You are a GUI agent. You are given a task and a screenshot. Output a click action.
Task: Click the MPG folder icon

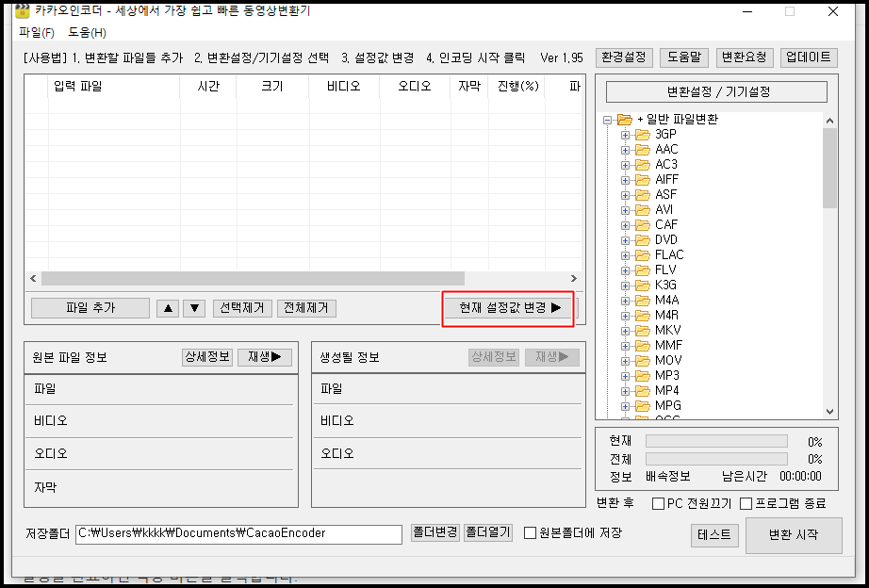point(643,406)
